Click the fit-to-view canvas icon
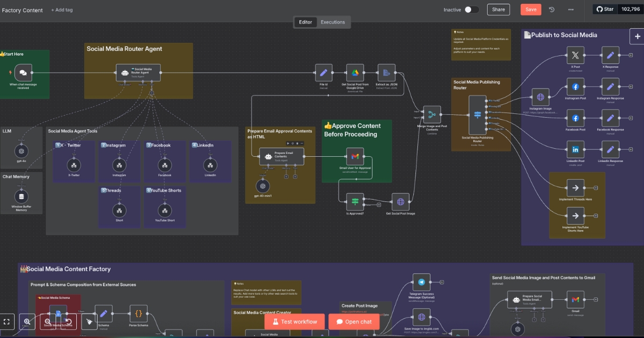Image resolution: width=644 pixels, height=338 pixels. click(7, 321)
